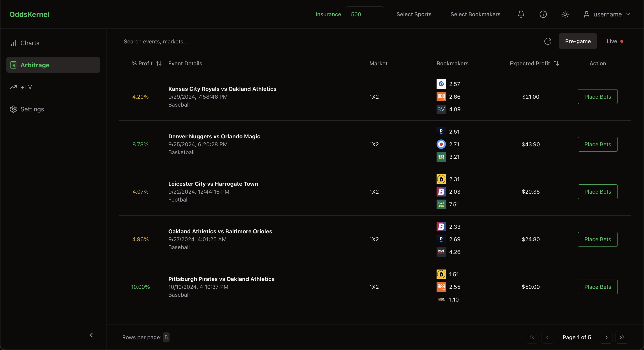Open the rows per page selector
This screenshot has height=350, width=644.
(x=166, y=337)
